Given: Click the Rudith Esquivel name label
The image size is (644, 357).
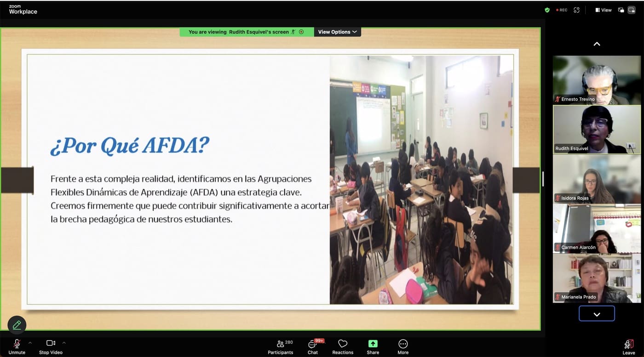Looking at the screenshot, I should click(572, 148).
